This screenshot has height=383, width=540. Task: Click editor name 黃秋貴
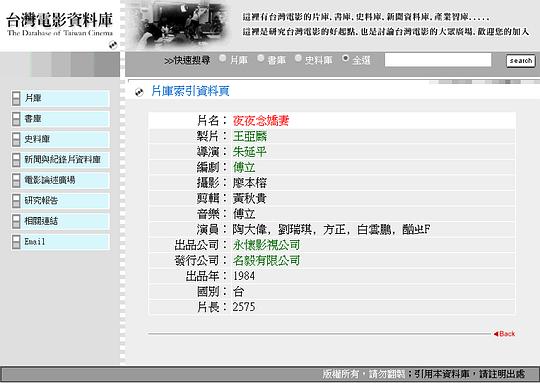tap(250, 198)
